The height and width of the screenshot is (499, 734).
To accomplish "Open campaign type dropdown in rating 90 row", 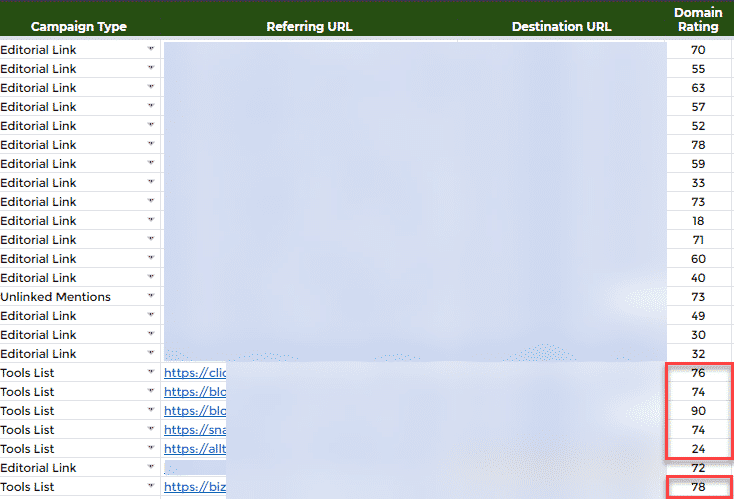I will tap(151, 411).
